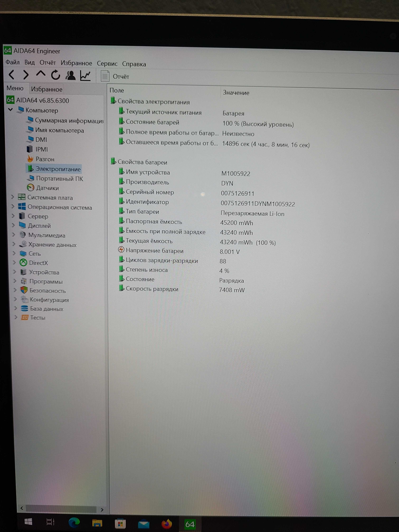Open the Windows Start menu
The height and width of the screenshot is (532, 399).
tap(28, 522)
